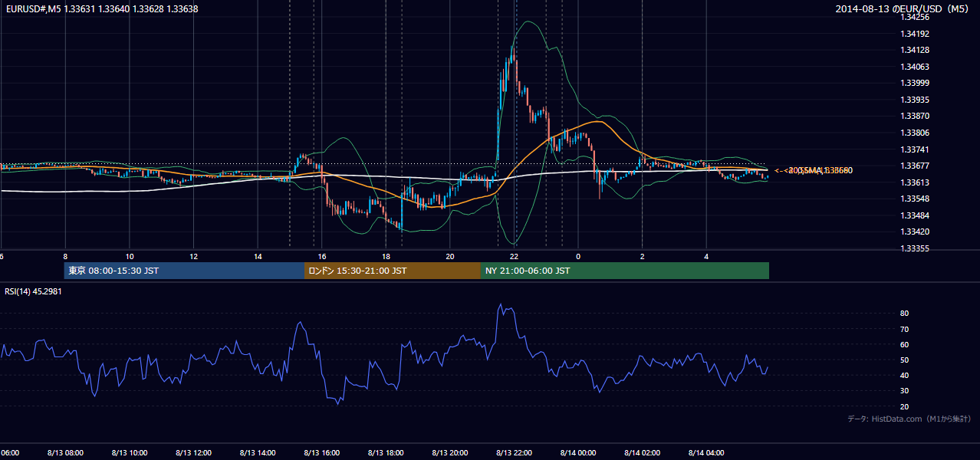The width and height of the screenshot is (980, 460).
Task: Click price axis label 1.34063
Action: 914,67
